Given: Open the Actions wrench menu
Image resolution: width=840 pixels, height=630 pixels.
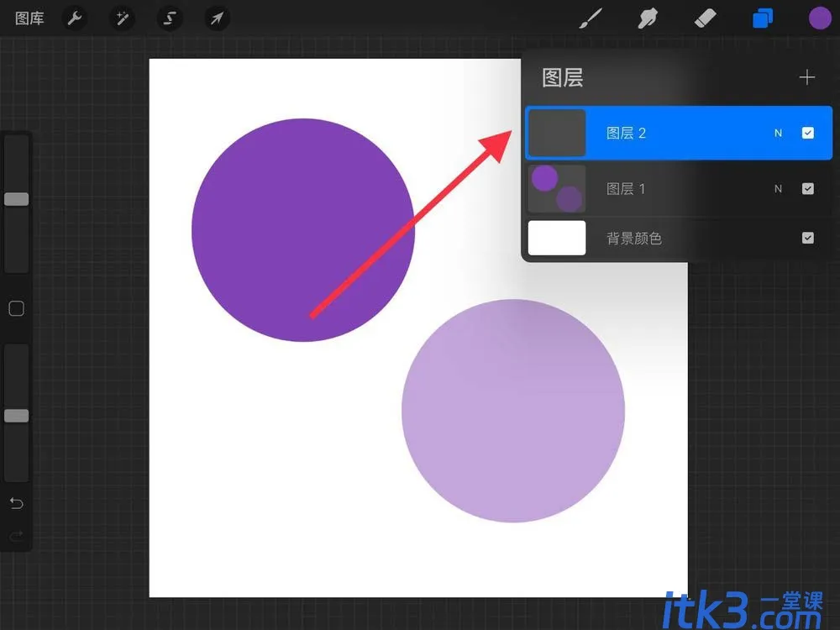Looking at the screenshot, I should [75, 18].
